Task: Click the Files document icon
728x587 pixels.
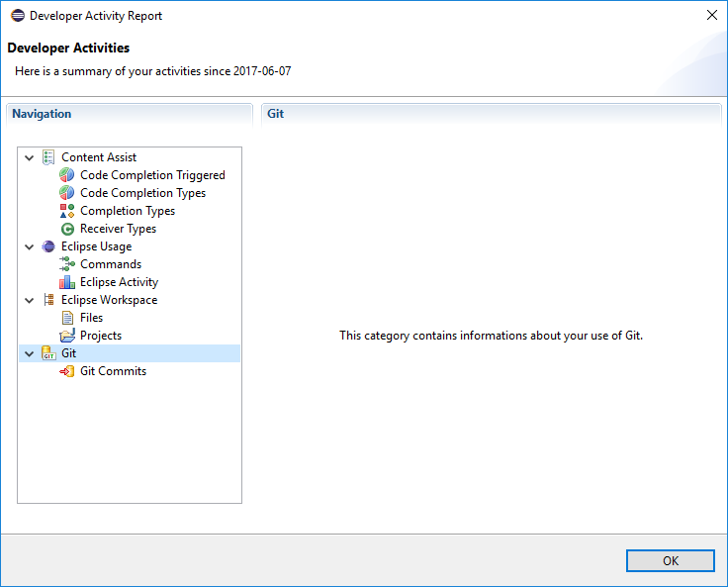Action: coord(67,318)
